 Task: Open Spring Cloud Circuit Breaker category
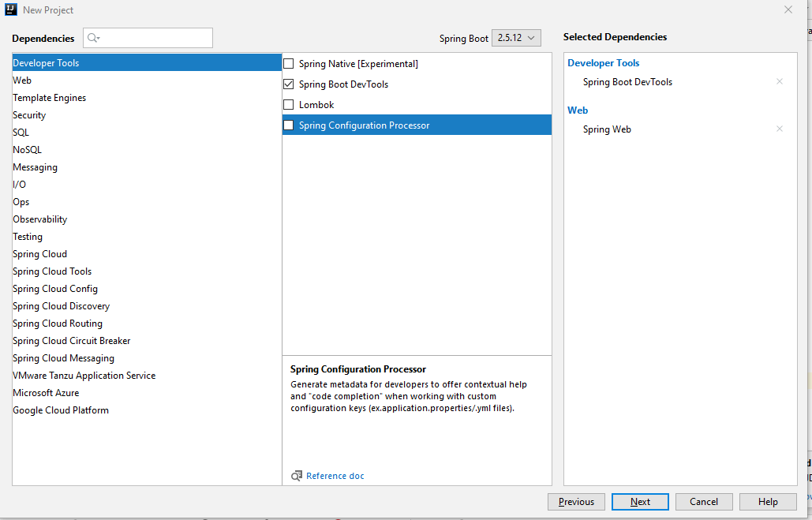coord(147,340)
